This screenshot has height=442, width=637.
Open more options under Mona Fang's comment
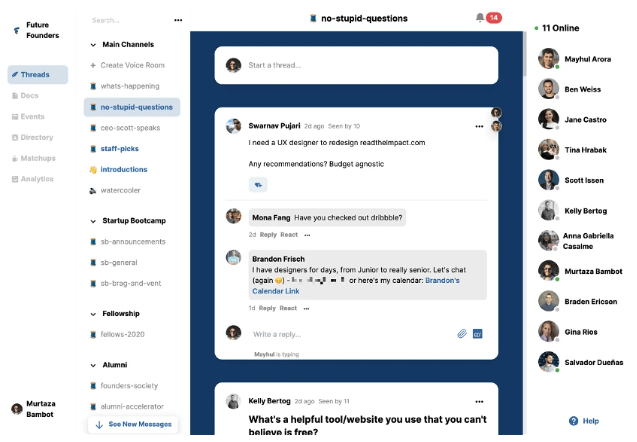coord(307,235)
